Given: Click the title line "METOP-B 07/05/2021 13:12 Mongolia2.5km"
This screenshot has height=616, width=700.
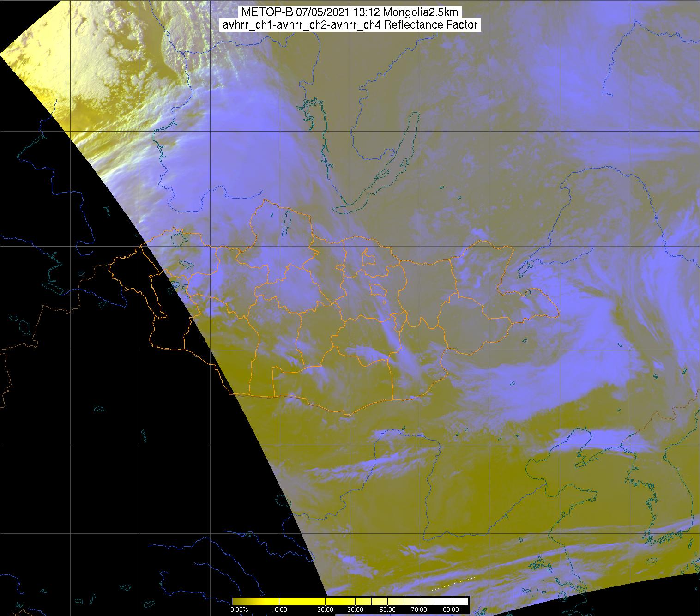Looking at the screenshot, I should click(350, 12).
